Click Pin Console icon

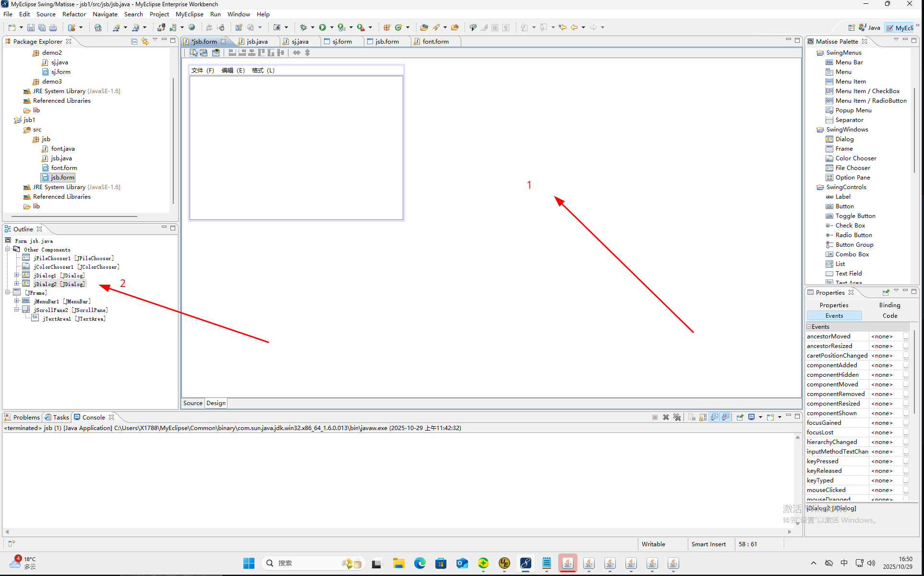click(x=740, y=417)
